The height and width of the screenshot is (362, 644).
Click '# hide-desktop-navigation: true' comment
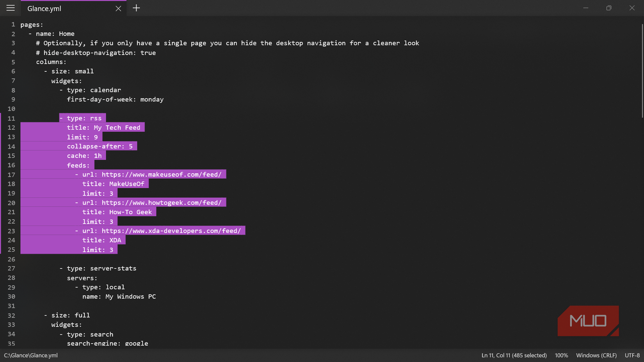pyautogui.click(x=96, y=53)
